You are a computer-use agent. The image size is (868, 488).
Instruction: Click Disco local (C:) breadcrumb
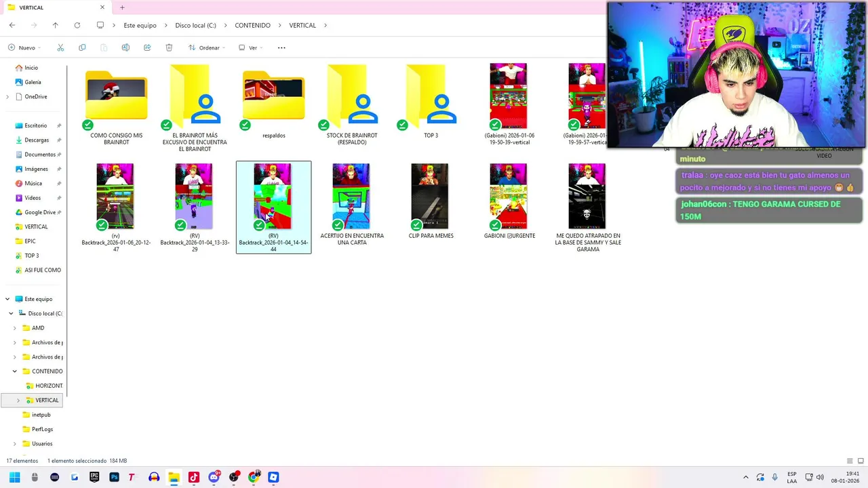tap(195, 25)
